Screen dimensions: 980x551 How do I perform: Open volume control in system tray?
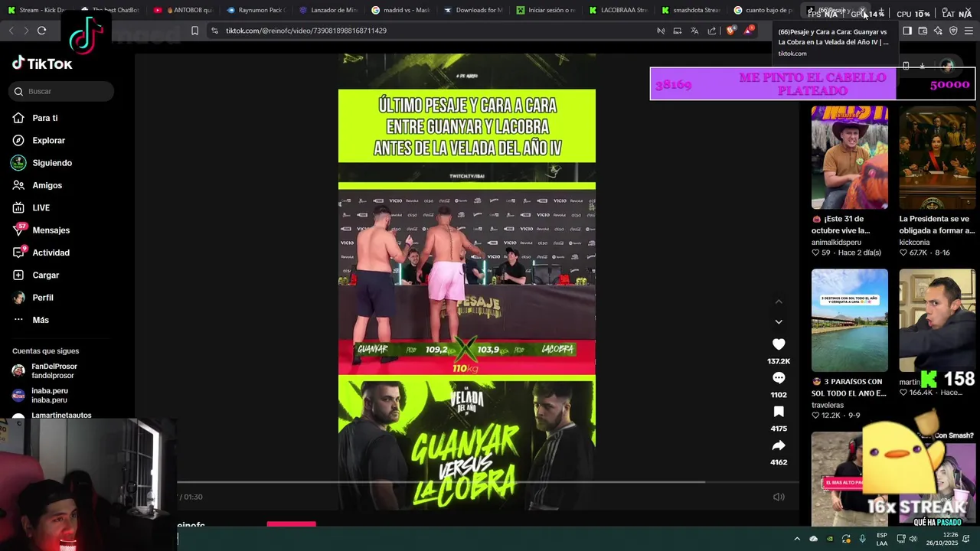coord(913,539)
